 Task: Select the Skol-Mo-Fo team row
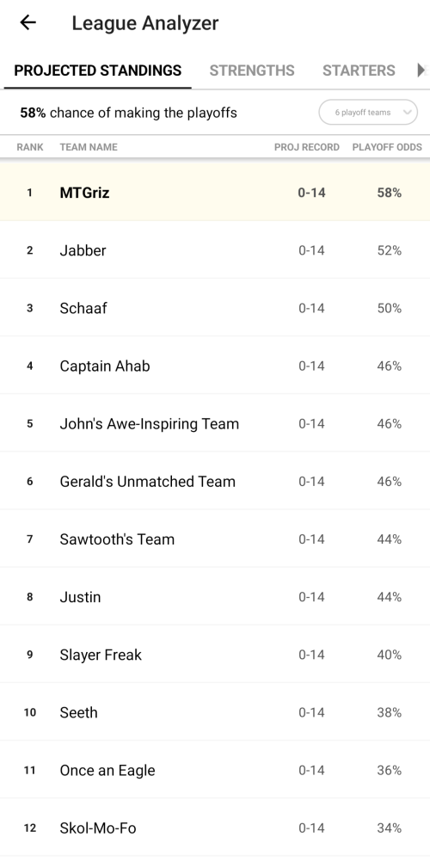[215, 828]
